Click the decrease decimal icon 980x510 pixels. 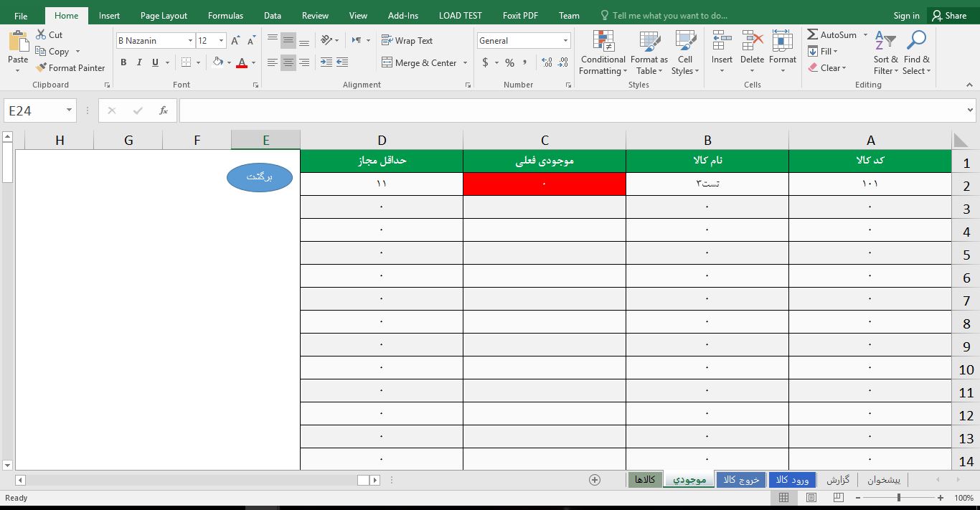562,62
